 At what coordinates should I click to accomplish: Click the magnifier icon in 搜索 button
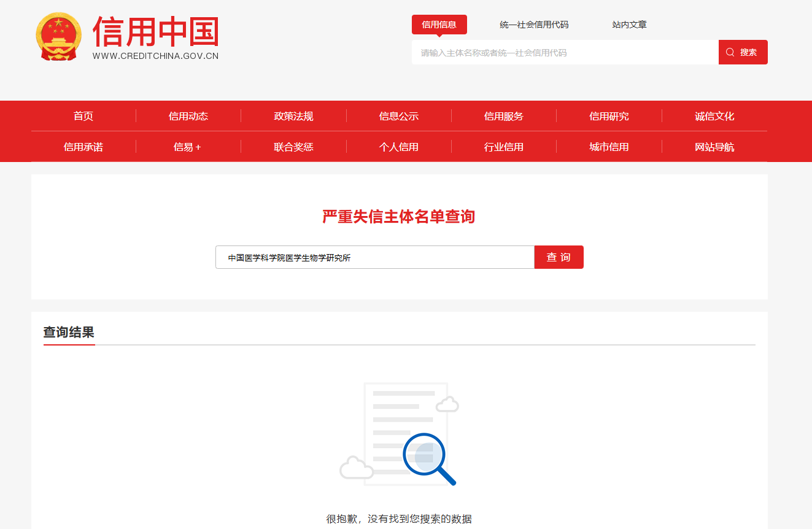click(730, 52)
